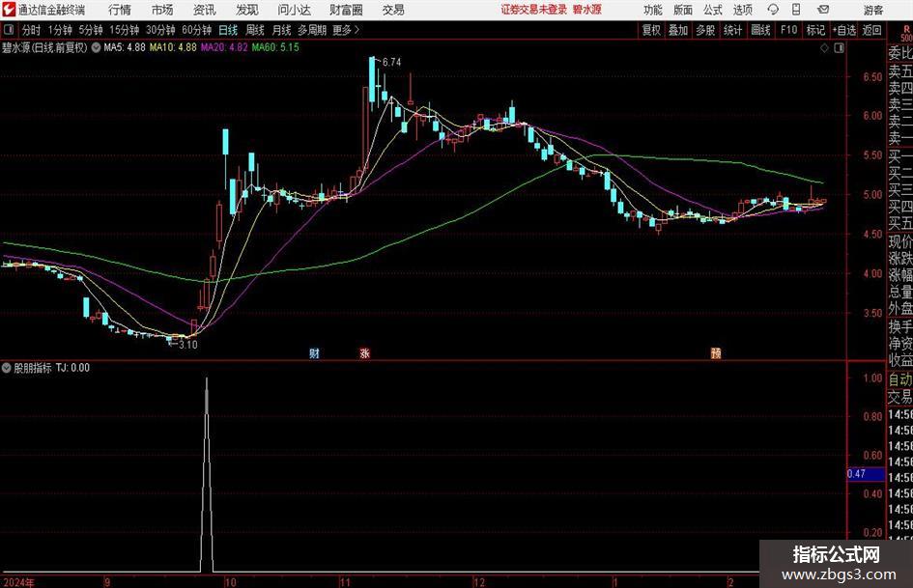Click the MA5: 4.88 label
913x588 pixels.
tap(125, 47)
